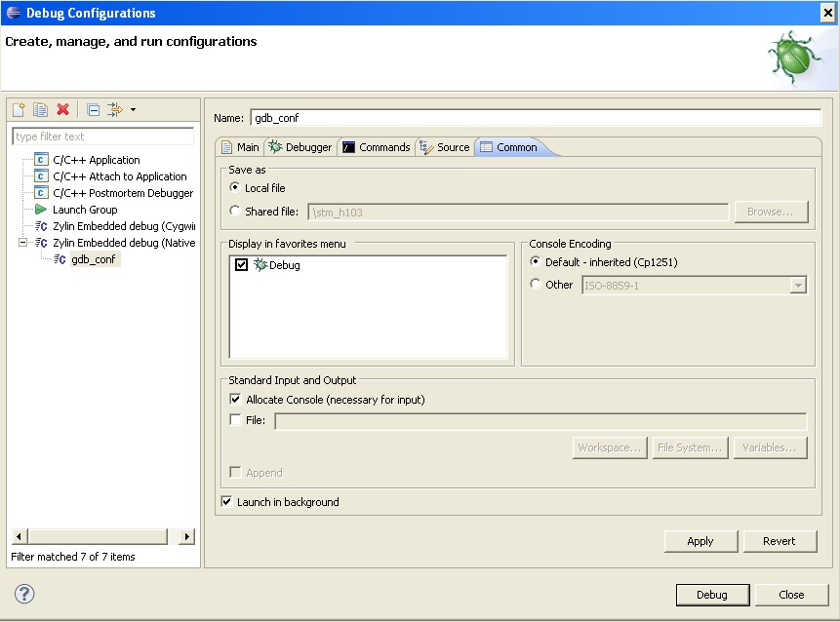
Task: Click the Collapse All icon in toolbar
Action: click(93, 110)
